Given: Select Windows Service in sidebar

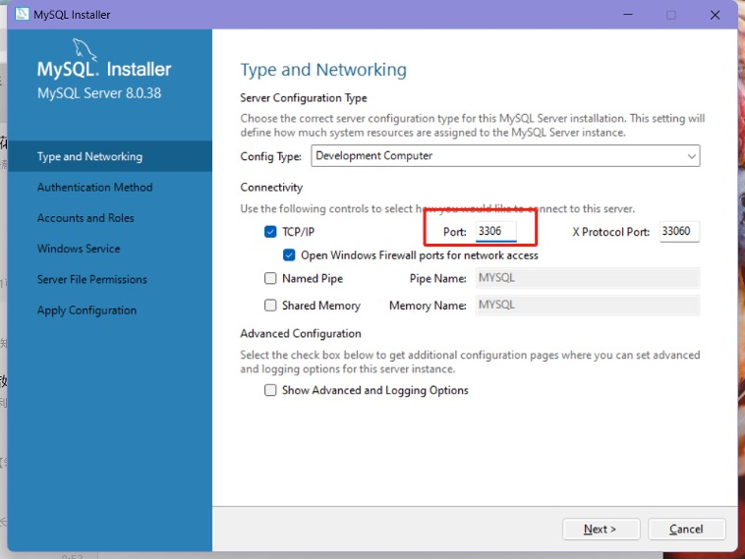Looking at the screenshot, I should [79, 249].
